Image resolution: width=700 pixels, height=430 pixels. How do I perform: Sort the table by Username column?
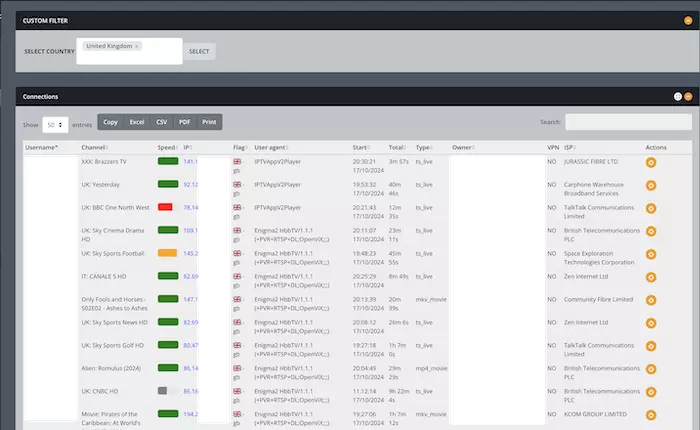coord(42,147)
